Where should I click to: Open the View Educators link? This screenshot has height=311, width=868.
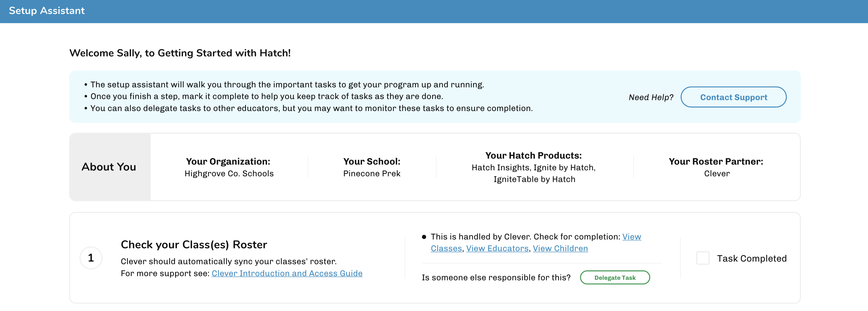[x=497, y=249]
